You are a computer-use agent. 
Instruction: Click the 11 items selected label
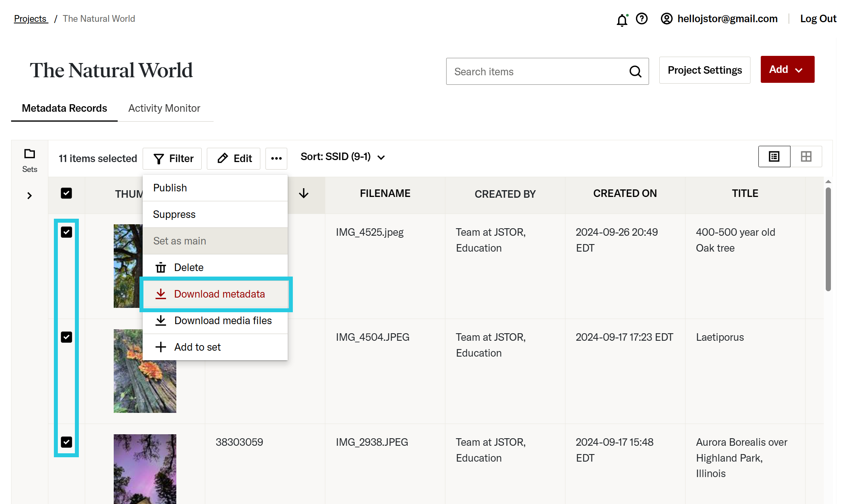point(98,158)
